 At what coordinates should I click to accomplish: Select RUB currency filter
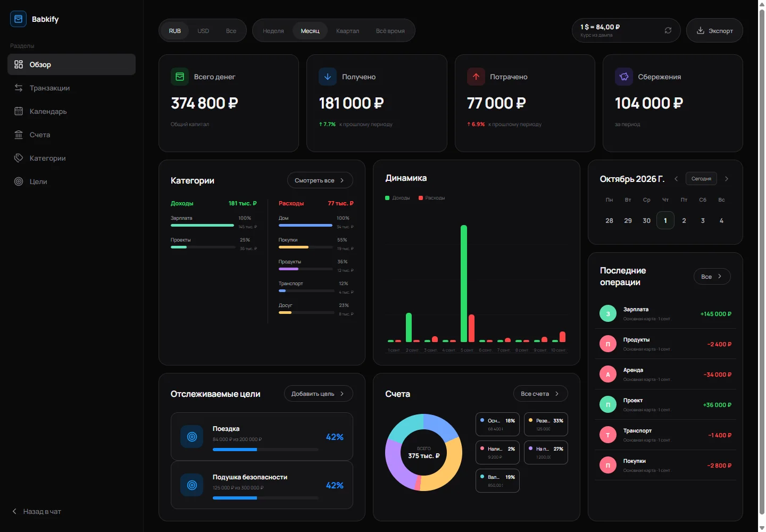coord(175,31)
